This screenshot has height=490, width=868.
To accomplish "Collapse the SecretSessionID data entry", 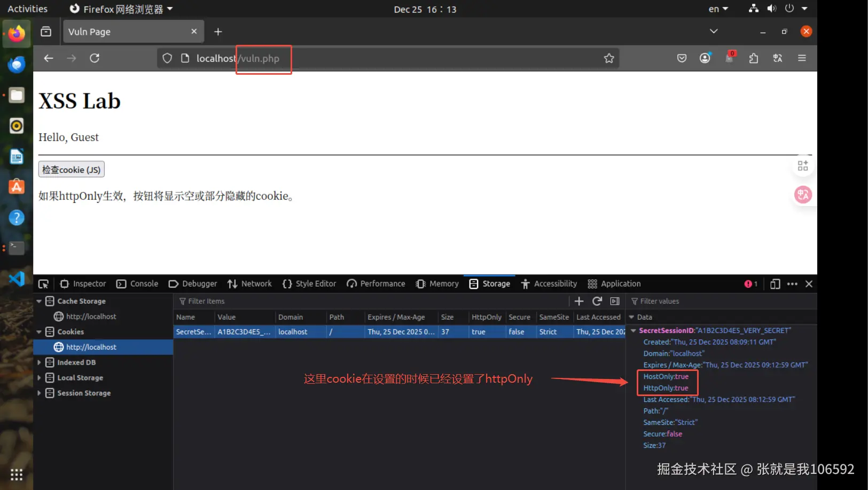I will pyautogui.click(x=634, y=331).
